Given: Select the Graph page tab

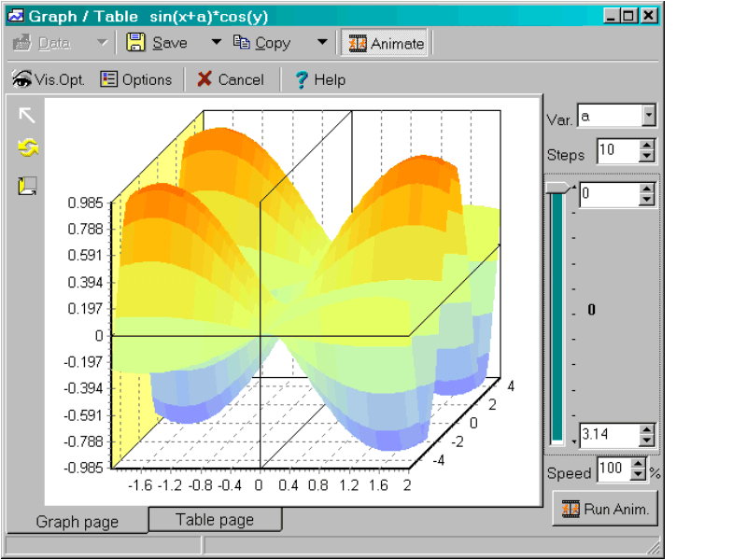Looking at the screenshot, I should 77,521.
